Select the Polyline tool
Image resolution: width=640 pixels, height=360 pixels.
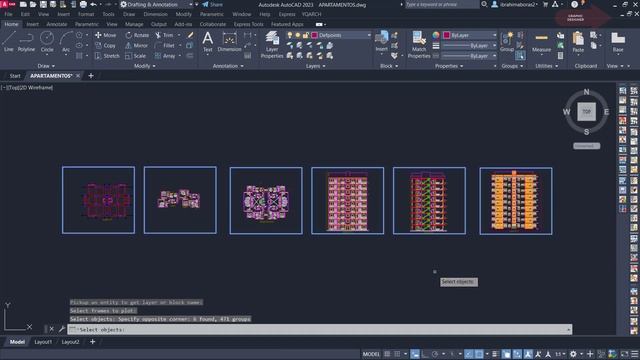coord(26,42)
